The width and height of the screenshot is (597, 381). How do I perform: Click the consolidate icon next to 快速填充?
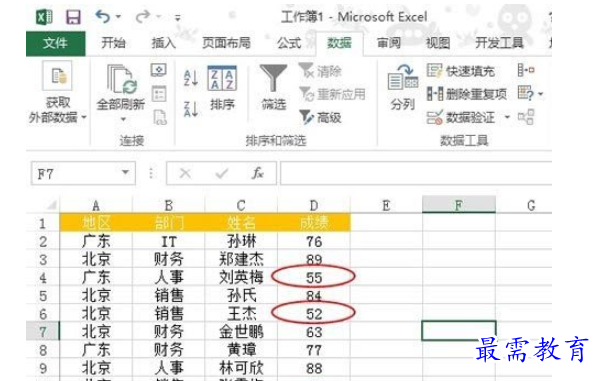pyautogui.click(x=526, y=70)
